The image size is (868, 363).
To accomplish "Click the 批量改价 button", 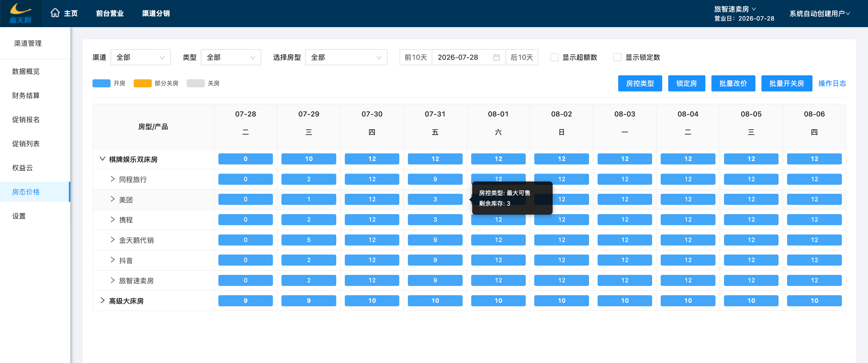I will coord(733,84).
